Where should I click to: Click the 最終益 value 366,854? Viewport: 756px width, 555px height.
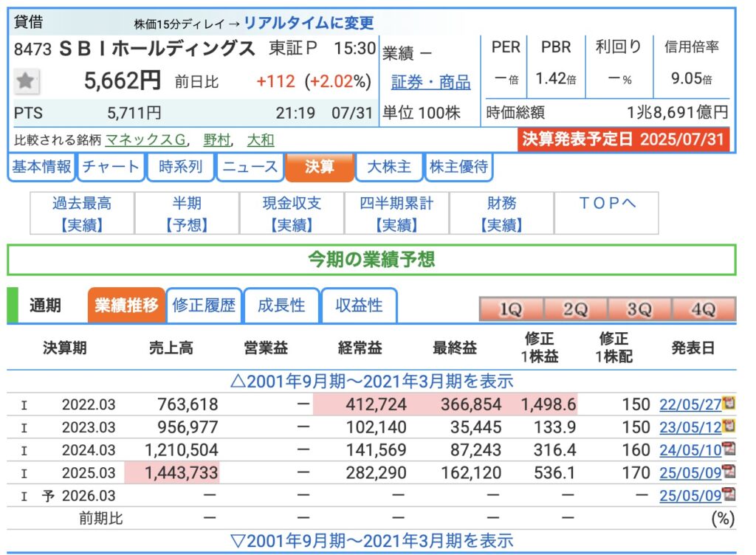(471, 404)
